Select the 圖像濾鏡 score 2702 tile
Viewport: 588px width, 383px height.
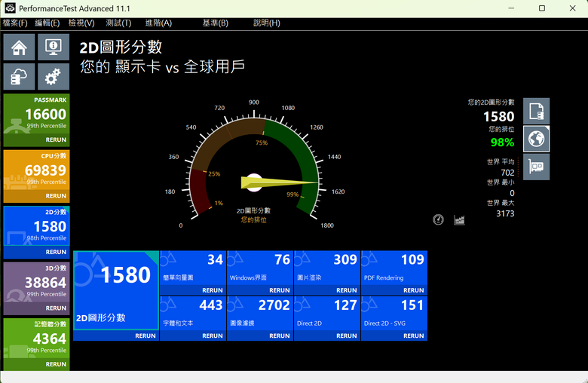point(260,314)
